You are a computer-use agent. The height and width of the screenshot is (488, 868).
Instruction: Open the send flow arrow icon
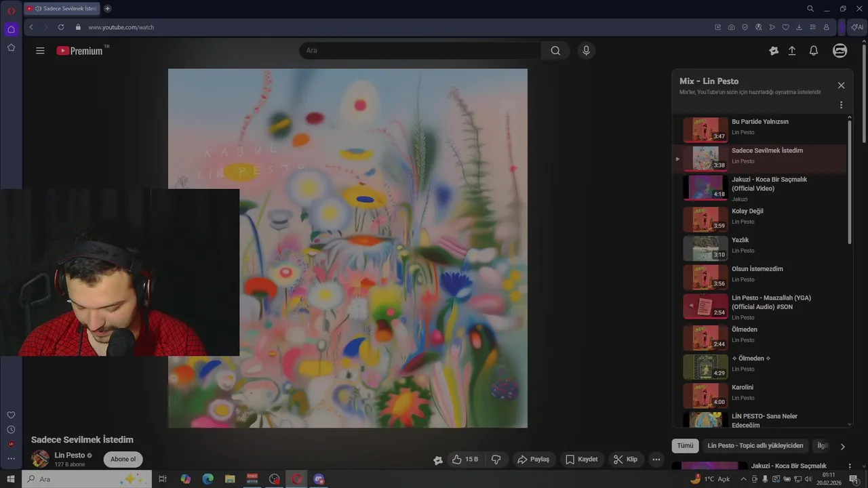click(772, 27)
